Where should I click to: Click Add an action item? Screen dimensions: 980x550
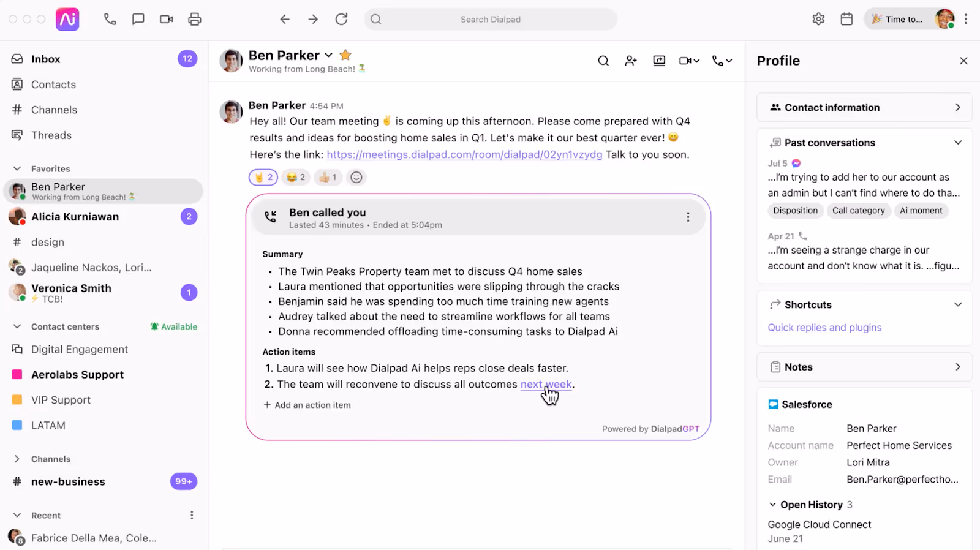(307, 405)
